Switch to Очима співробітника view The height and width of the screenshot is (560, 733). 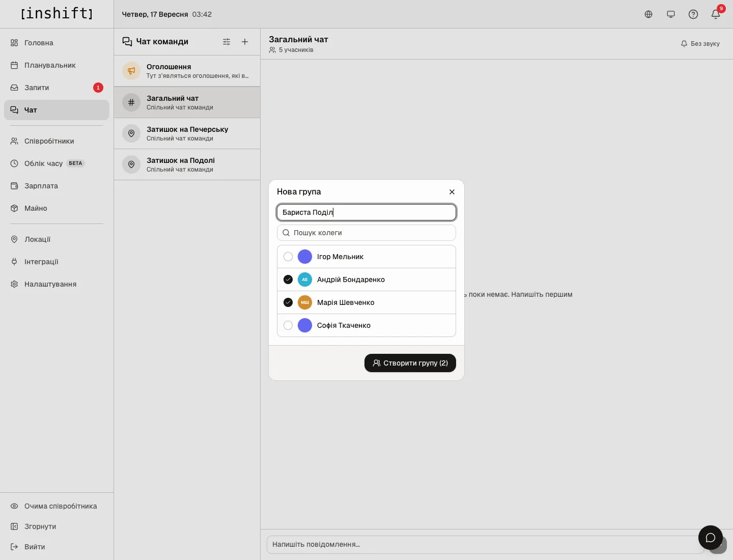pos(57,506)
